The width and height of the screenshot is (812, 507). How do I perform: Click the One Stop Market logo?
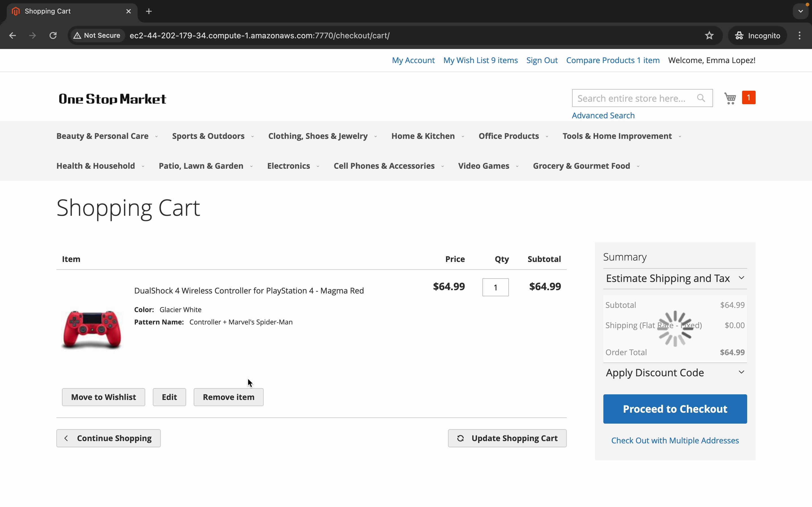point(112,99)
